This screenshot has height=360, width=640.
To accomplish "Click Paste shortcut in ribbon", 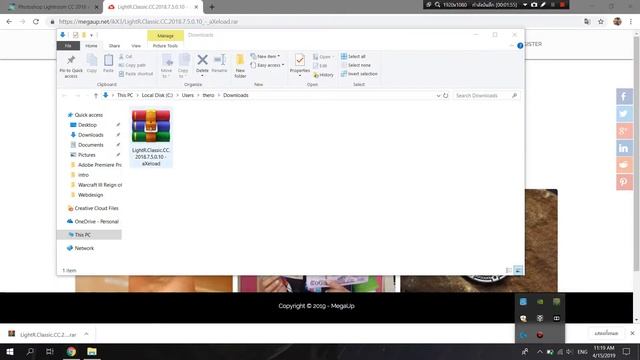I will click(136, 74).
